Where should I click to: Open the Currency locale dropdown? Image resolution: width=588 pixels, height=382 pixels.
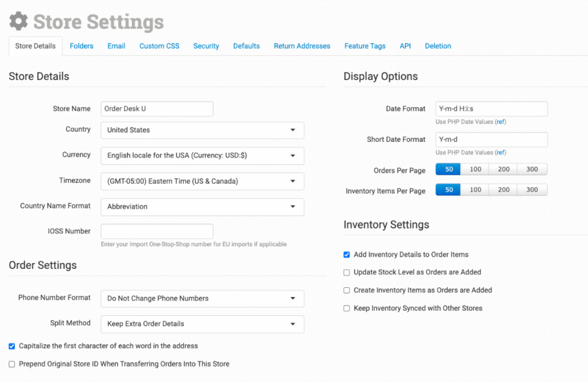[x=202, y=156]
